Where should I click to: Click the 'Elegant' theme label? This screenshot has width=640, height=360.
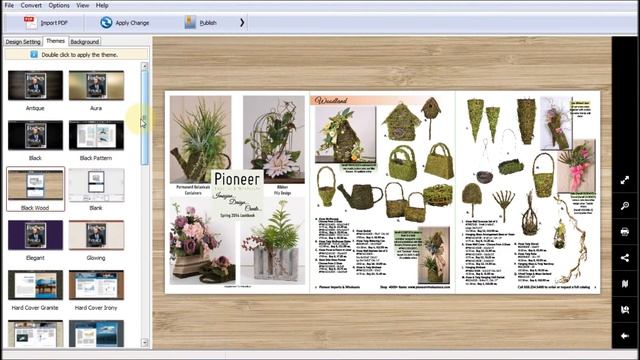(35, 258)
